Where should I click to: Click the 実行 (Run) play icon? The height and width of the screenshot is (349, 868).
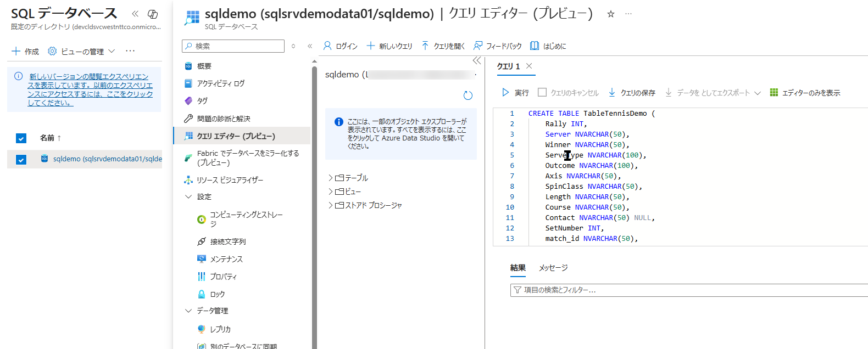click(x=505, y=93)
